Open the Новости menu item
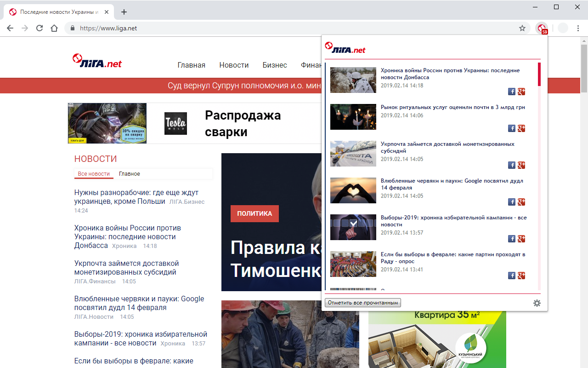The width and height of the screenshot is (588, 368). (x=234, y=65)
